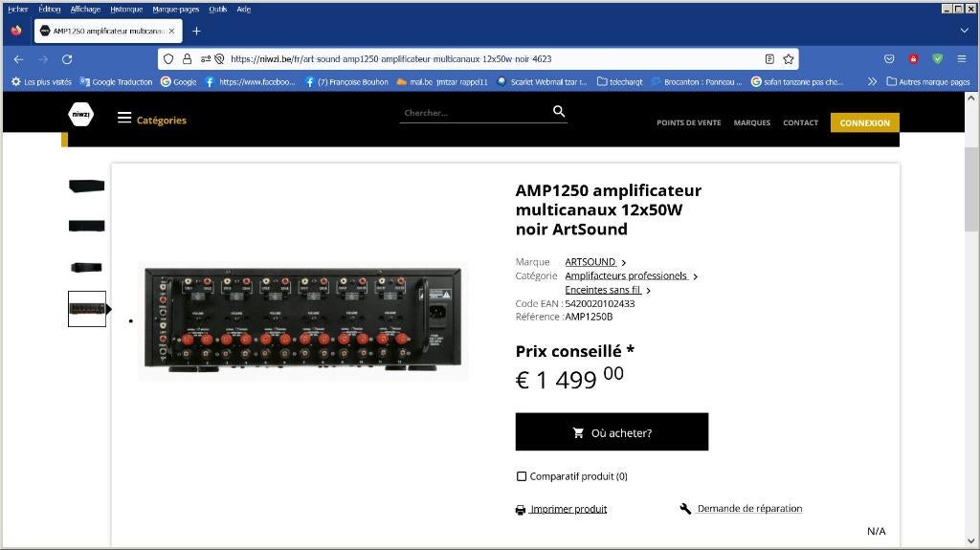
Task: Open the Brocanton bookmark
Action: (697, 82)
